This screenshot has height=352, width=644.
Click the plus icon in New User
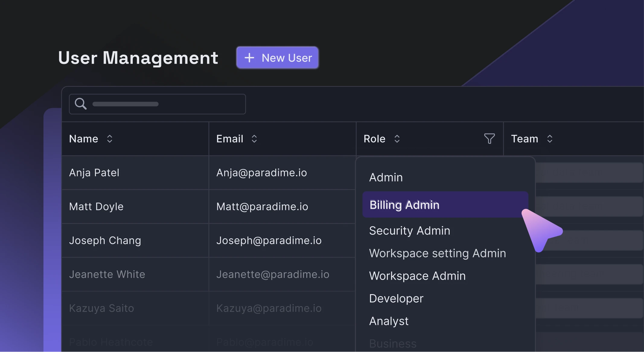pos(249,58)
